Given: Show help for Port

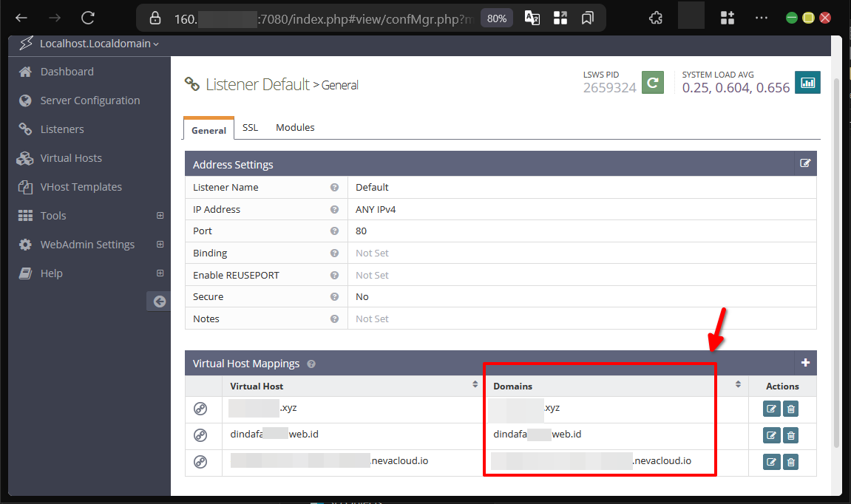Looking at the screenshot, I should tap(334, 231).
